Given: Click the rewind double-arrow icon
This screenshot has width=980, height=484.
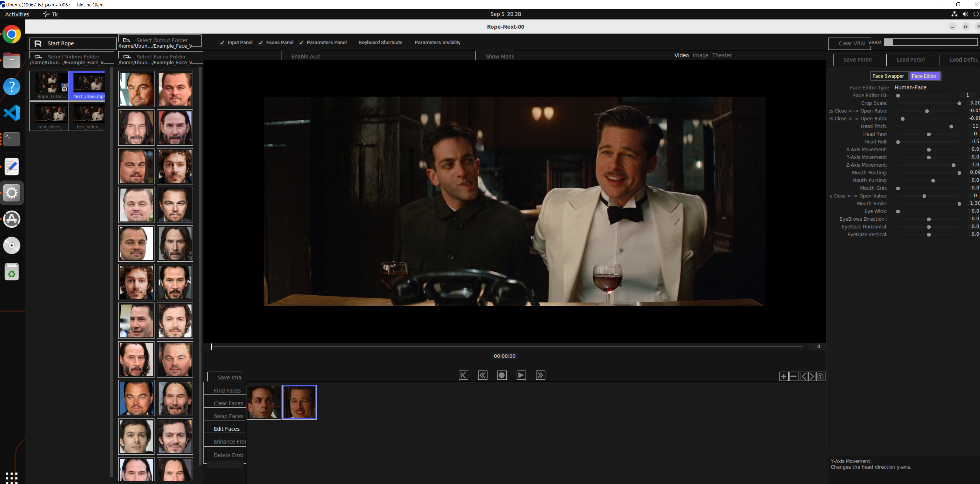Looking at the screenshot, I should tap(482, 375).
